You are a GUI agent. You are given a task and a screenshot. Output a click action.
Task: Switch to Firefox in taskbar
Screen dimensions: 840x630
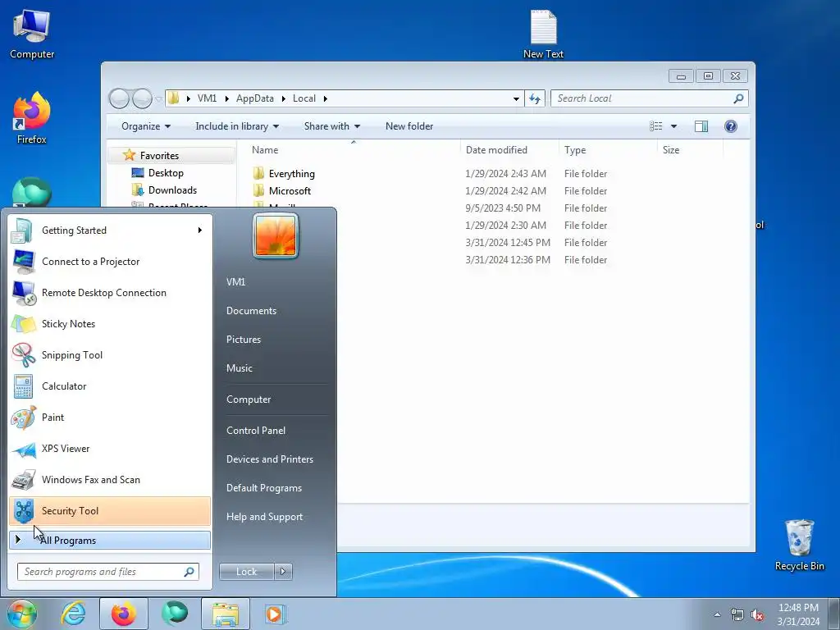pos(124,614)
